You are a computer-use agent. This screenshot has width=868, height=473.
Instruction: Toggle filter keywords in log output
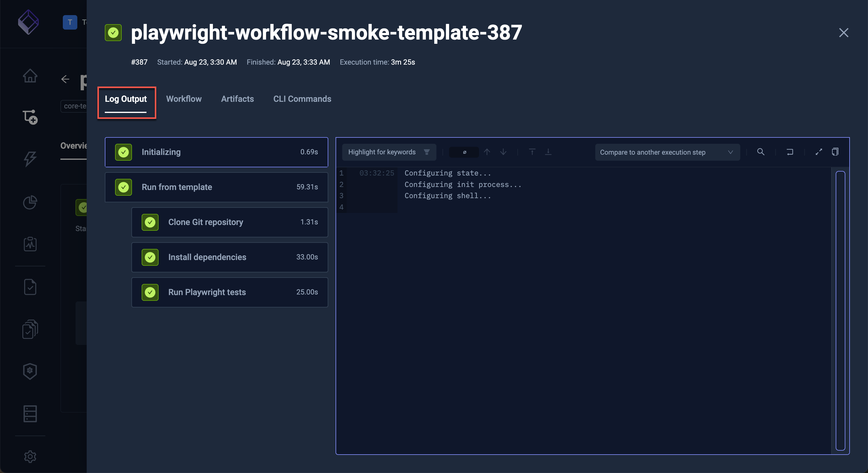pos(427,152)
